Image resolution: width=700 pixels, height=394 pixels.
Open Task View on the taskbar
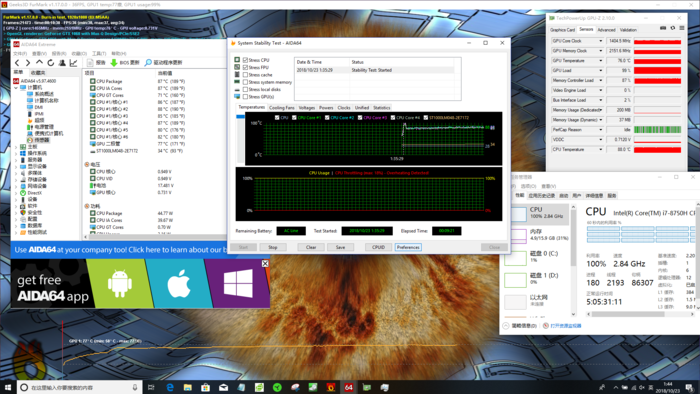point(151,387)
